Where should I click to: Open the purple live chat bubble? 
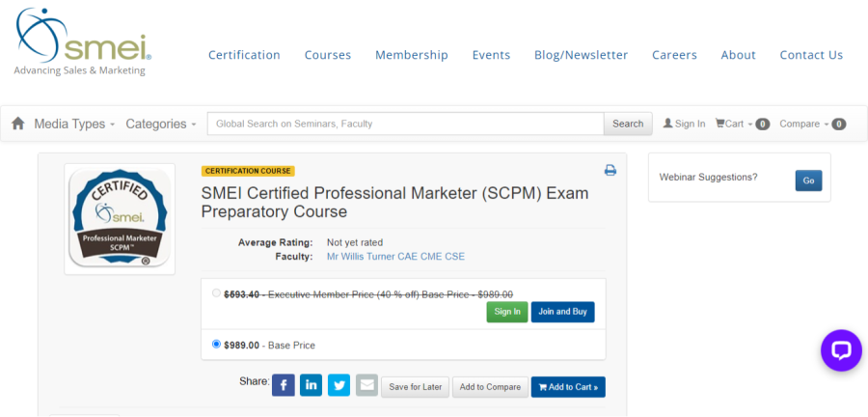pos(841,350)
